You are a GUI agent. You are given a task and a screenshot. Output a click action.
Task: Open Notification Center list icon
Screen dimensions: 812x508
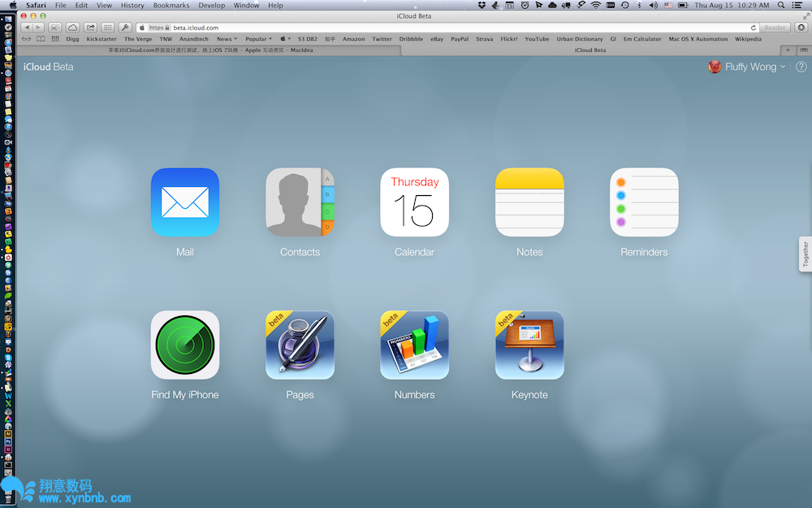[797, 5]
